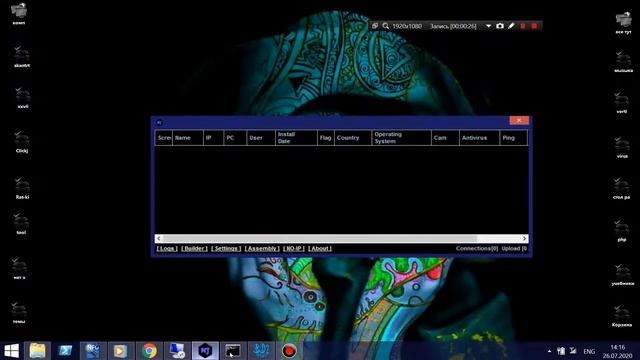Select the verti desktop icon
Viewport: 640px width, 360px height.
[622, 103]
